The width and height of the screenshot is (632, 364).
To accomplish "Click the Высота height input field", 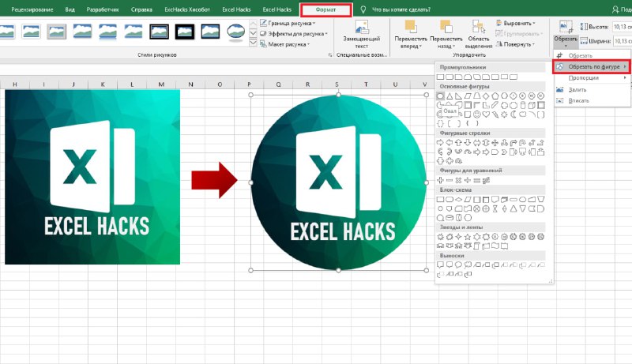I will tap(622, 27).
